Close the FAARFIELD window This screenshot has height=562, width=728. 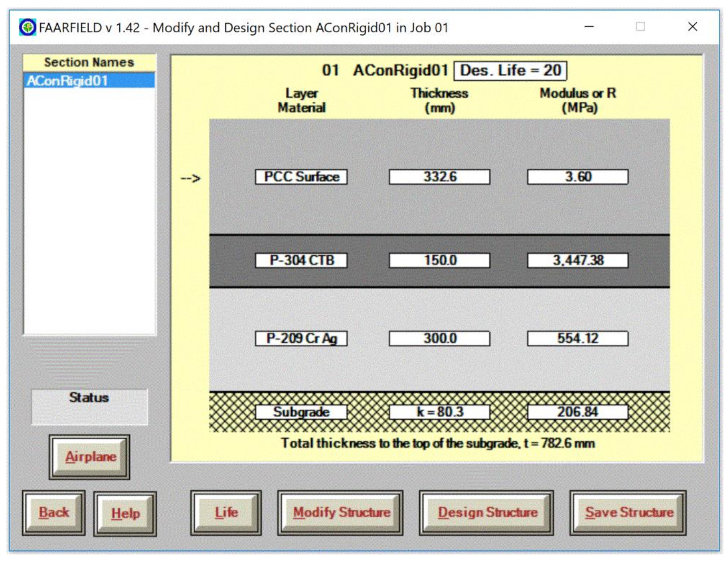tap(693, 26)
